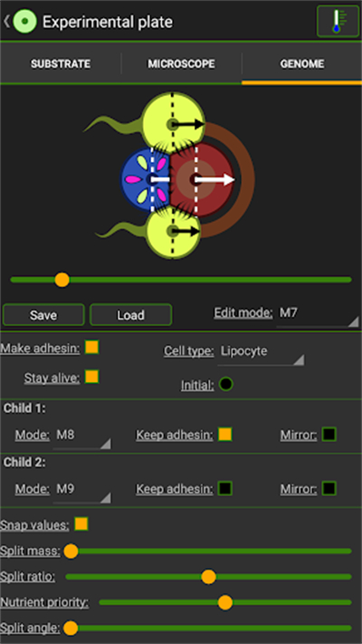The height and width of the screenshot is (644, 362).
Task: Disable the Stay alive checkbox
Action: pyautogui.click(x=92, y=377)
